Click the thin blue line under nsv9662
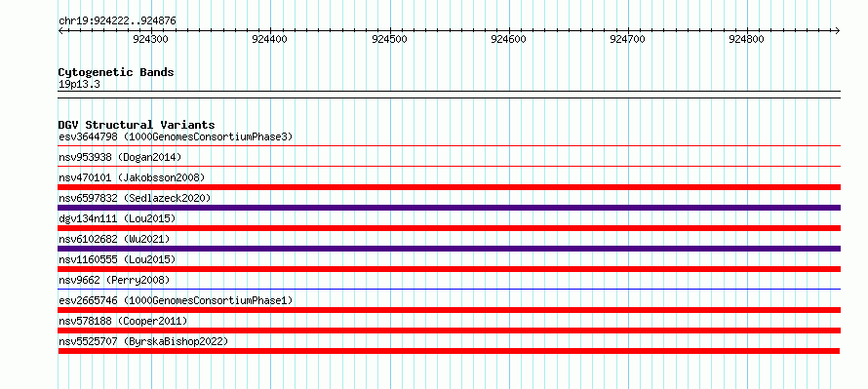 pos(449,289)
